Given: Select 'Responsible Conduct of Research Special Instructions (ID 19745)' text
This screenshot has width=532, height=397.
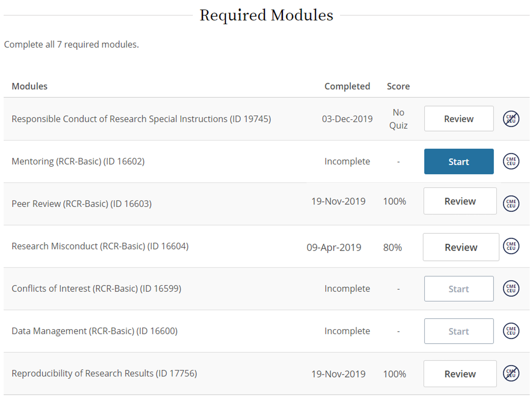Looking at the screenshot, I should coord(141,119).
